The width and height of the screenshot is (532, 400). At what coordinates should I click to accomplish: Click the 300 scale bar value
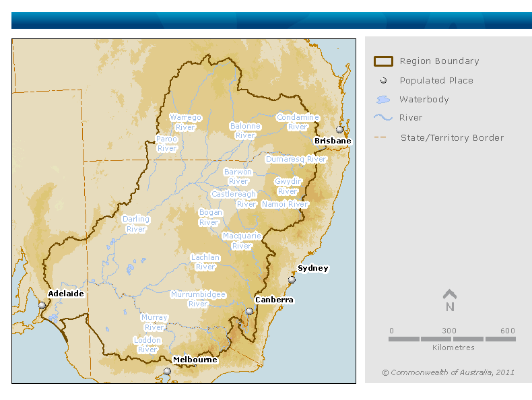click(449, 331)
